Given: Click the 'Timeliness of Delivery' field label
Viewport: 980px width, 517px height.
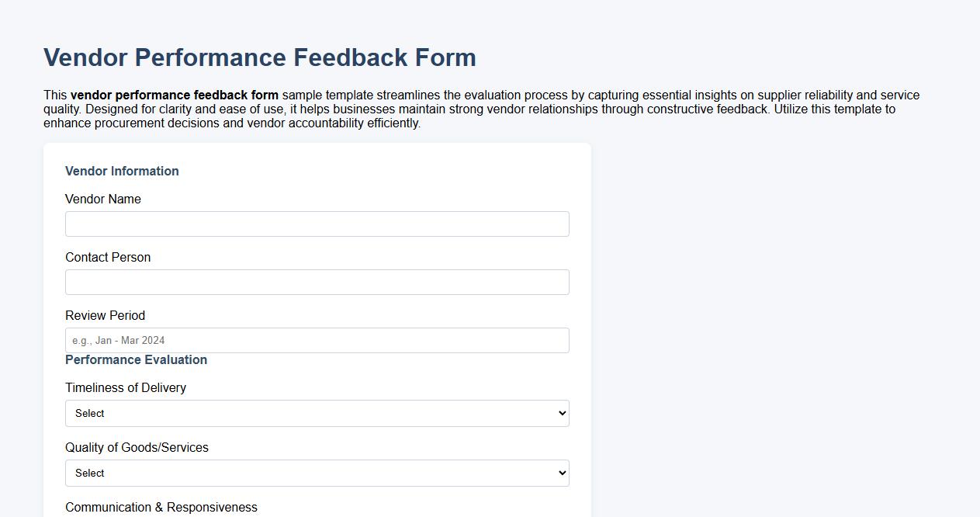Looking at the screenshot, I should (x=126, y=387).
